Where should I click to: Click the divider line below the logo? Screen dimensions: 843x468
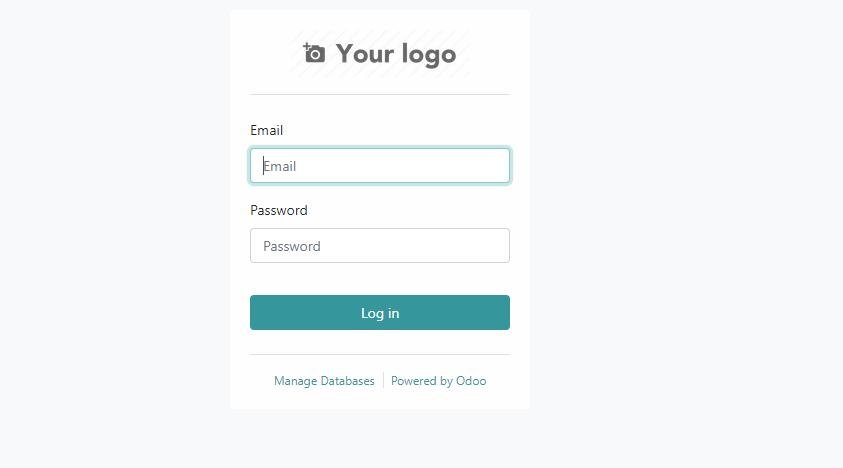(380, 95)
